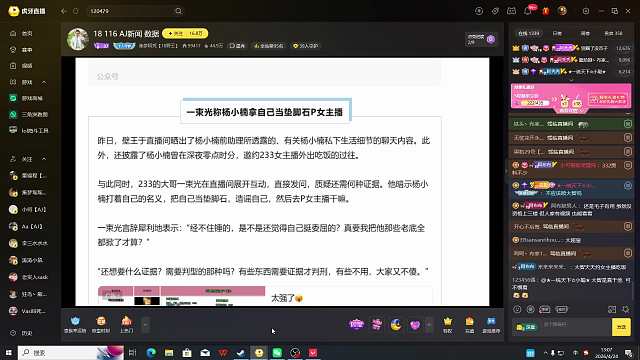Go back with the left arrow button

click(64, 11)
